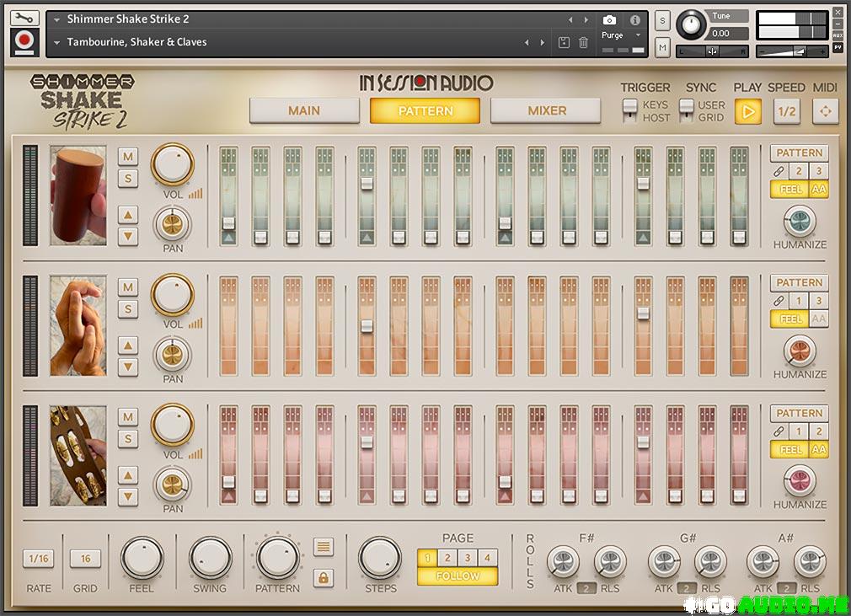Select PAGE 3

[468, 558]
